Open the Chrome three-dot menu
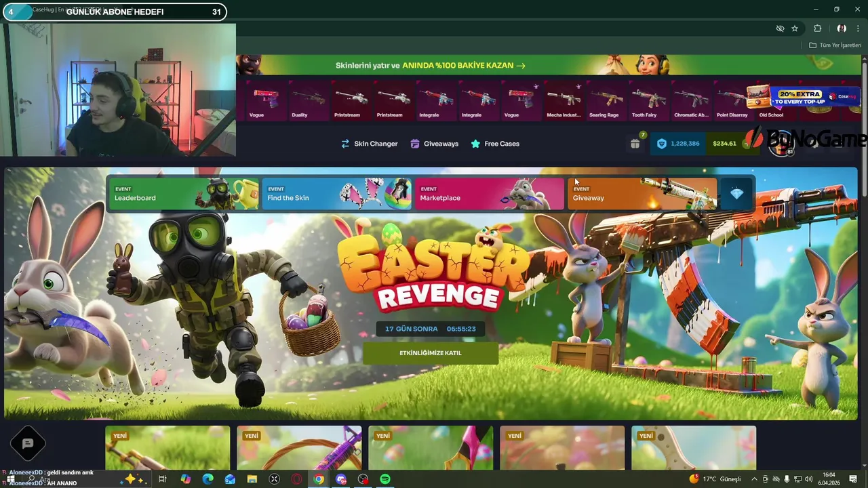The width and height of the screenshot is (868, 488). pyautogui.click(x=858, y=28)
